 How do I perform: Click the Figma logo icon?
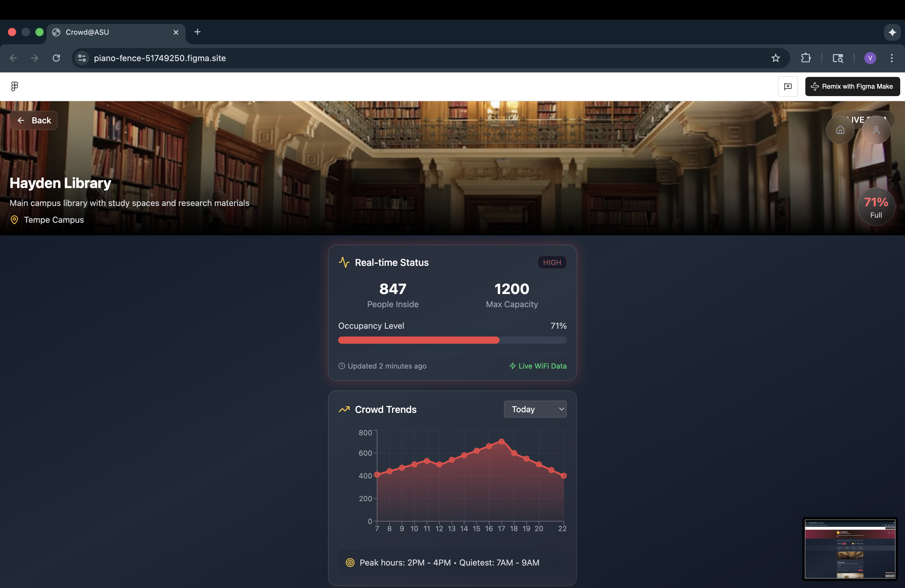tap(14, 86)
